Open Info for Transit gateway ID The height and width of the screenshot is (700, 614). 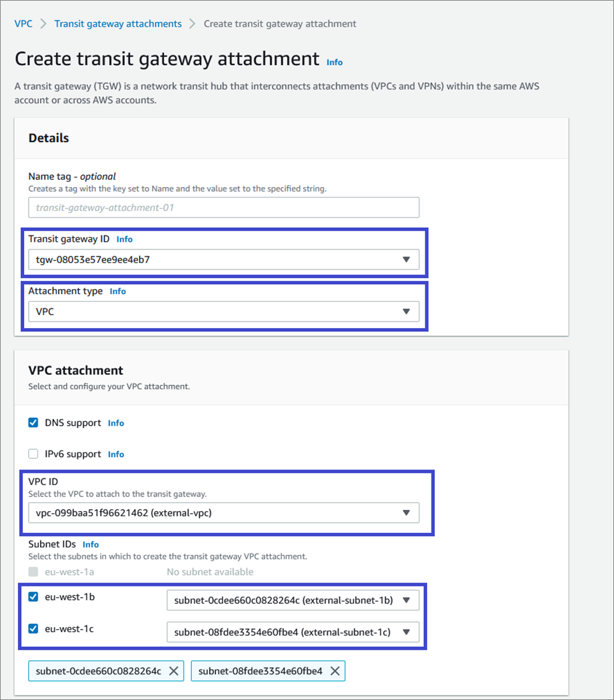coord(124,239)
